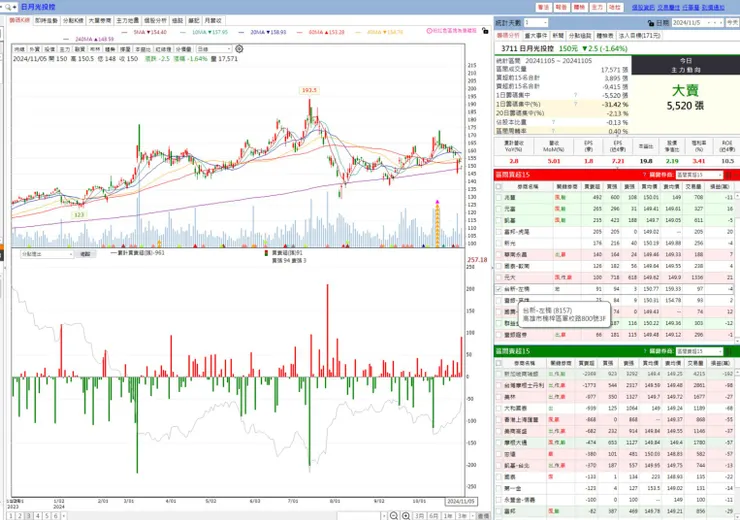Set chart range to 1年

[448, 516]
